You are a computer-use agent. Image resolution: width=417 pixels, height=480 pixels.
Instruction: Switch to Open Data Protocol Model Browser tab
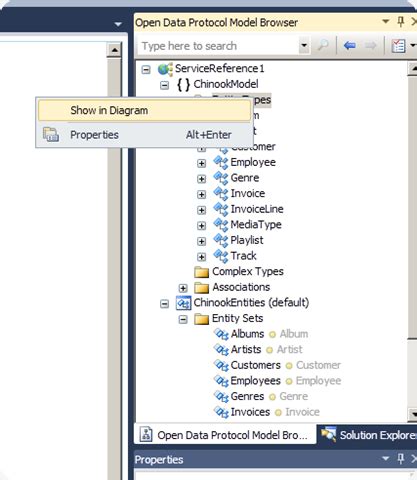click(225, 434)
